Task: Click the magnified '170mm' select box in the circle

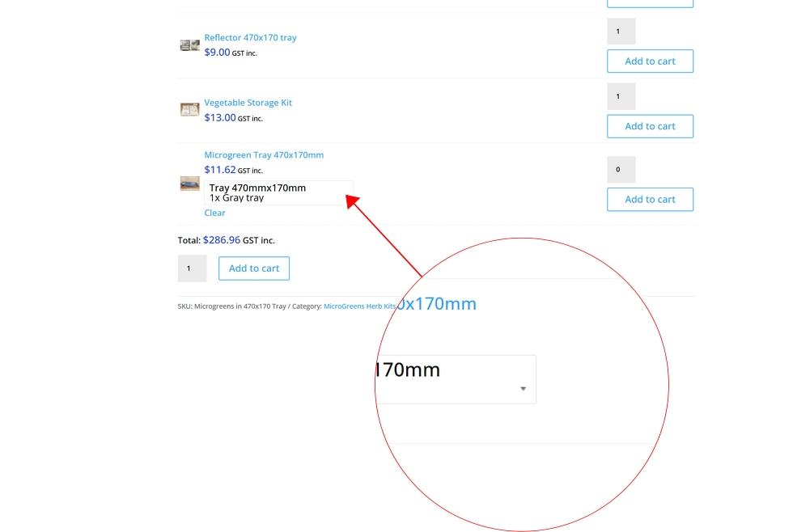Action: (453, 378)
